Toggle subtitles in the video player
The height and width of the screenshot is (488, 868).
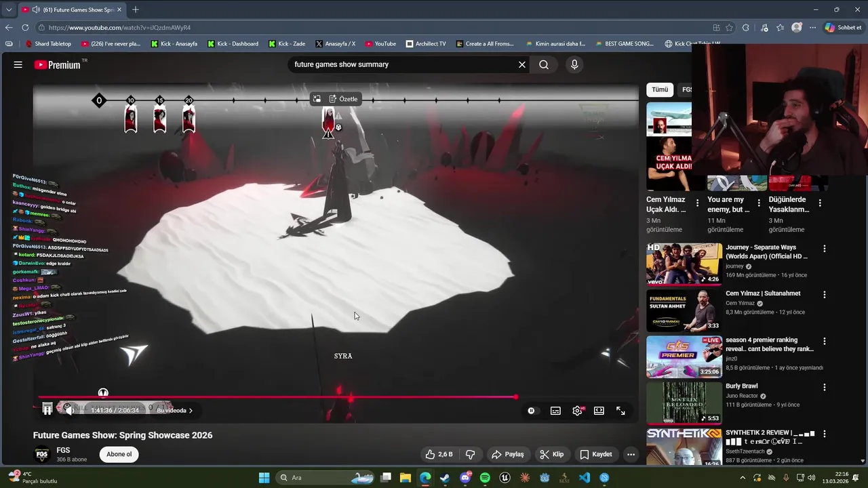(555, 411)
